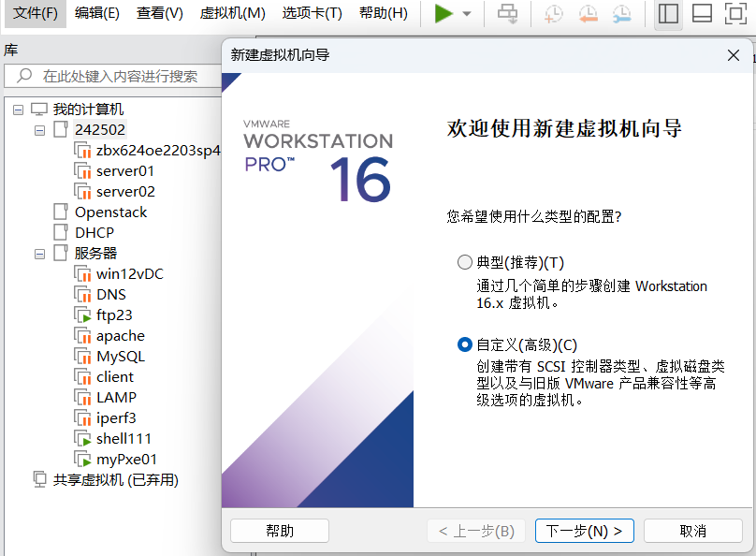
Task: Open the power options dropdown arrow
Action: point(467,14)
